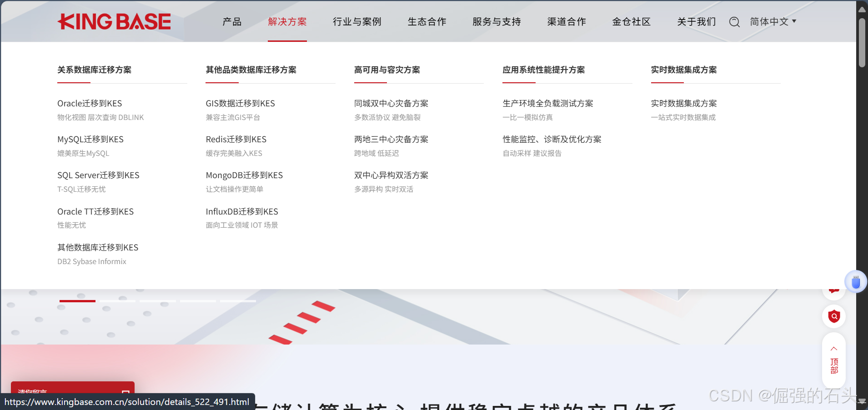Open Oracle迁移到KES link
This screenshot has height=410, width=868.
click(90, 103)
